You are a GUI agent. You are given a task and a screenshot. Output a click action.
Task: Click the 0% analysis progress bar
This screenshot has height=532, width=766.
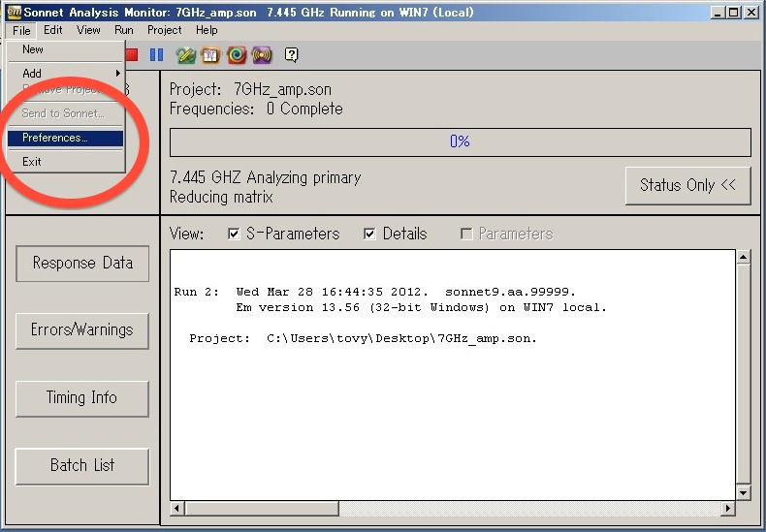click(461, 142)
